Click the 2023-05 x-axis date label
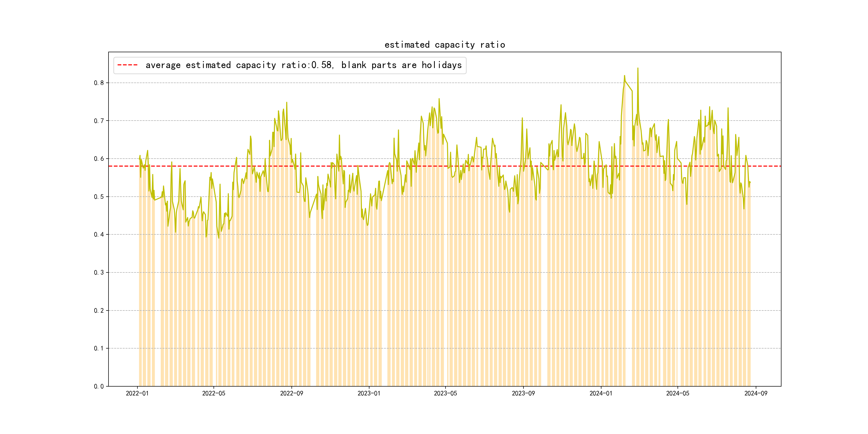 (x=445, y=393)
